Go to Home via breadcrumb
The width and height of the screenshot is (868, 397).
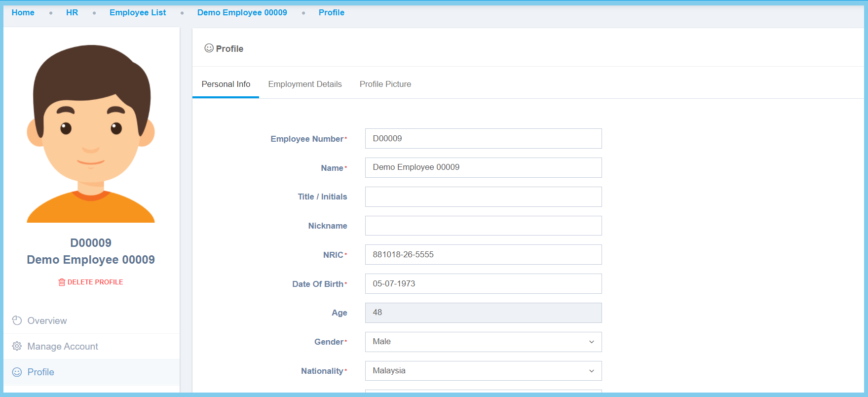23,13
